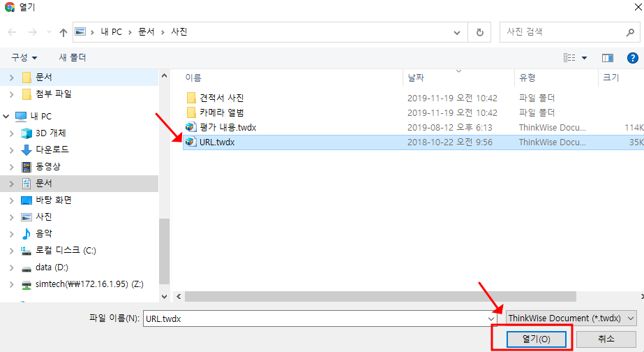Expand the 3D 개체 node
This screenshot has height=352, width=644.
coord(11,133)
